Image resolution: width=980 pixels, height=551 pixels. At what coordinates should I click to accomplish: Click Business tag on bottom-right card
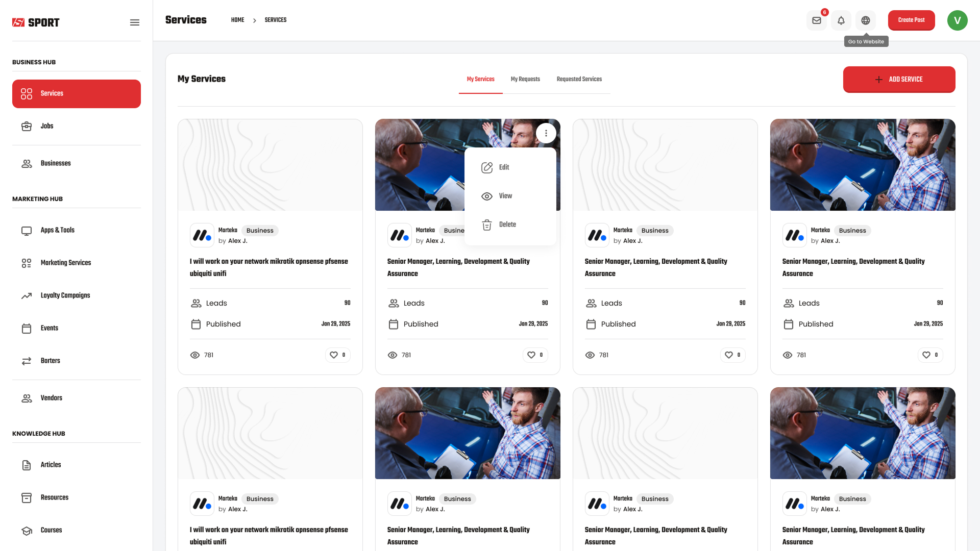click(x=852, y=499)
